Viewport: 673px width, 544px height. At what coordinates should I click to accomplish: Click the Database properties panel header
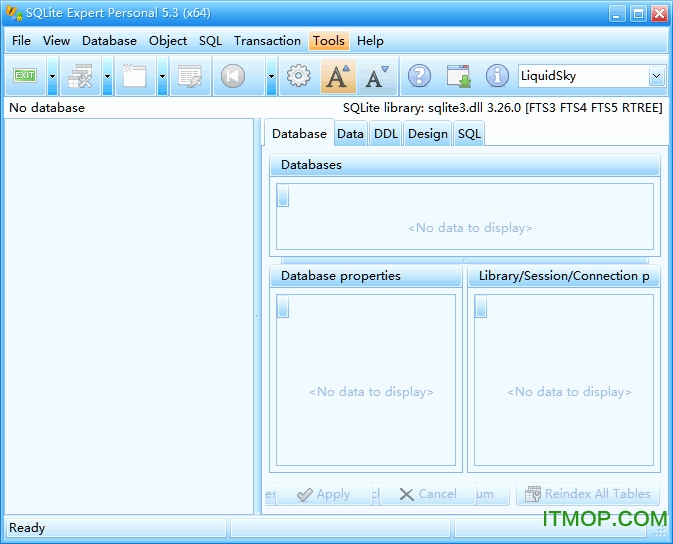pyautogui.click(x=366, y=276)
